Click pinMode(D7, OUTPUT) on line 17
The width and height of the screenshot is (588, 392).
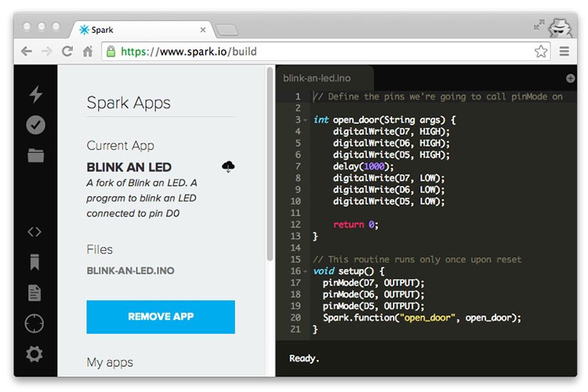[373, 282]
